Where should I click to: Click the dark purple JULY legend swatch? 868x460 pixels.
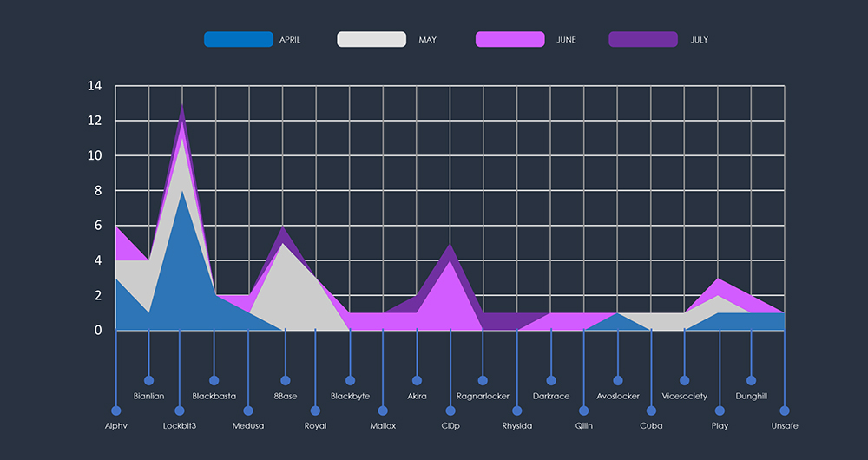tap(643, 39)
